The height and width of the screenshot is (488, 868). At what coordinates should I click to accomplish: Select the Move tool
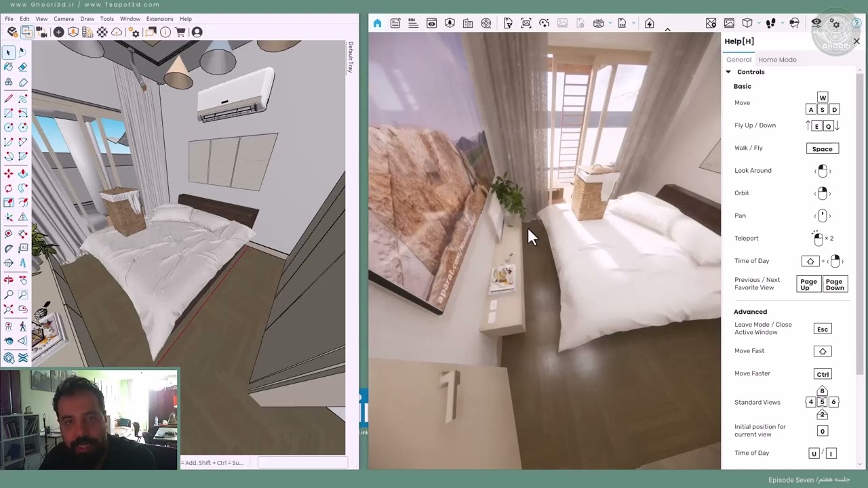[x=8, y=174]
